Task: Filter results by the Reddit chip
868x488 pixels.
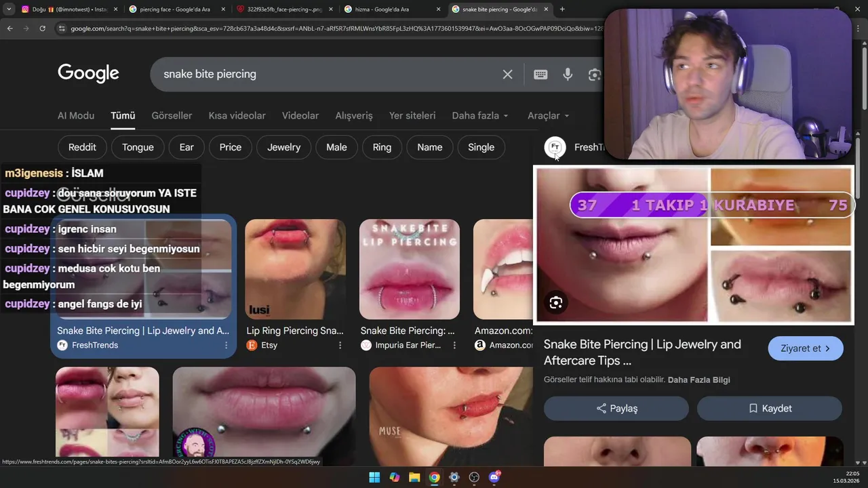Action: (82, 147)
